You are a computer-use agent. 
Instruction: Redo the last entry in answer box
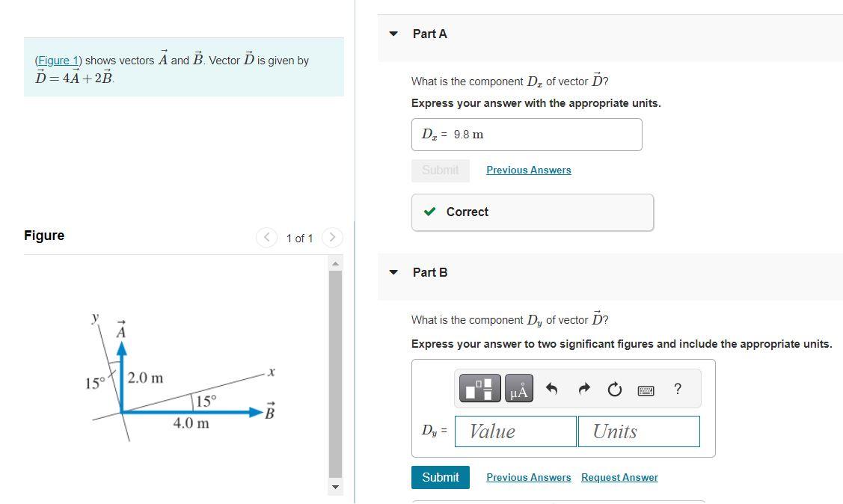(x=583, y=387)
